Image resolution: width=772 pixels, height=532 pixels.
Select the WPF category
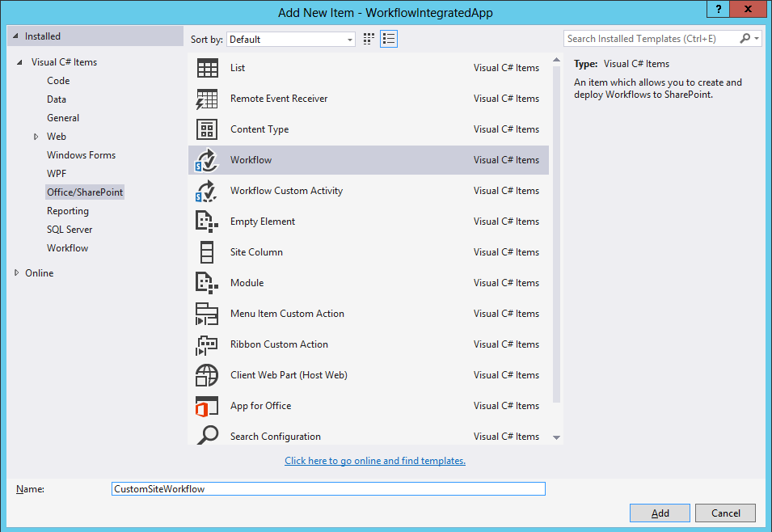(56, 174)
